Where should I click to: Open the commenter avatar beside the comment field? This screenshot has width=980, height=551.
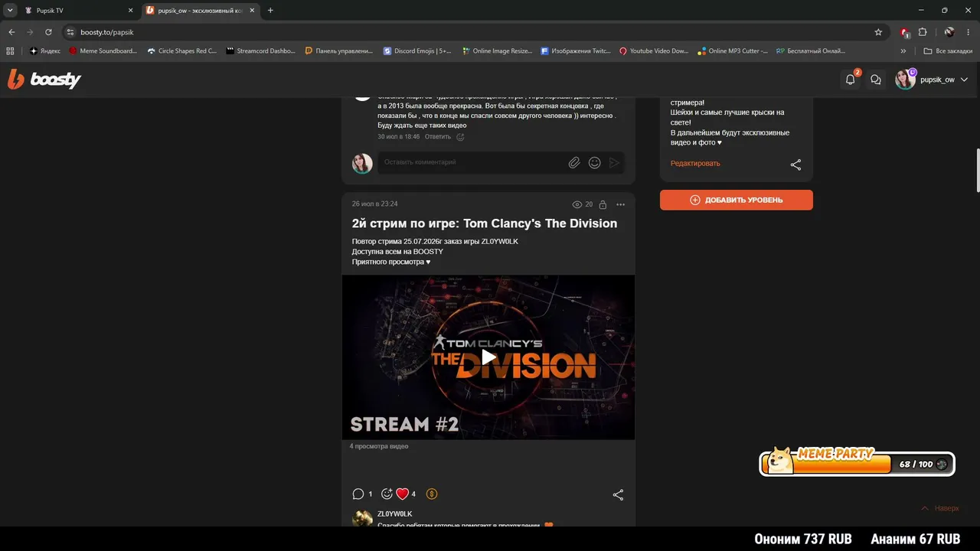(362, 163)
